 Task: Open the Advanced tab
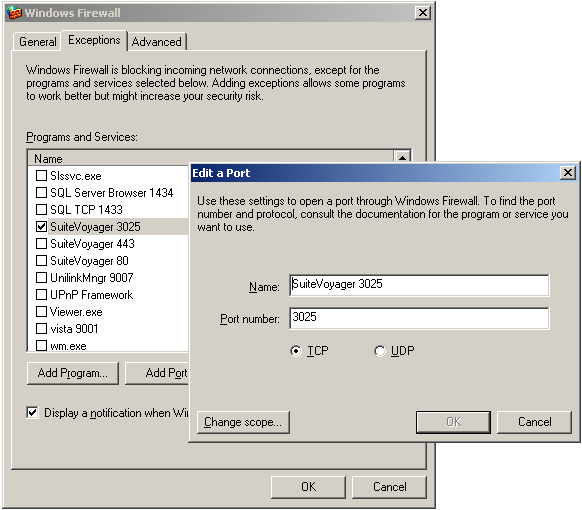[x=157, y=42]
